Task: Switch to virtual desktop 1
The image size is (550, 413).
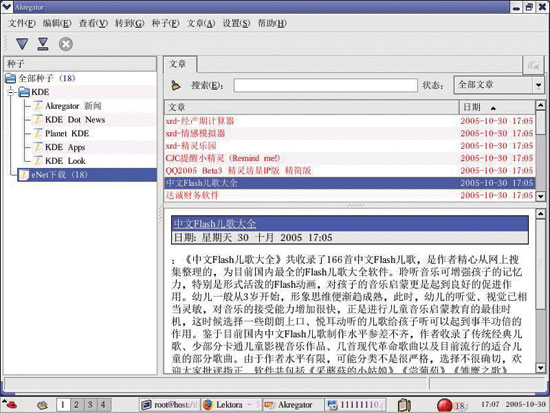Action: (63, 405)
